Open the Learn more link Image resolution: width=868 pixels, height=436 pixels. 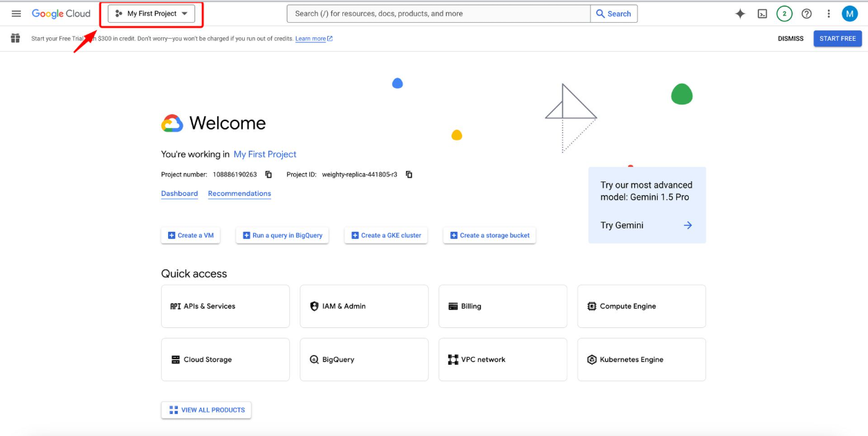311,38
